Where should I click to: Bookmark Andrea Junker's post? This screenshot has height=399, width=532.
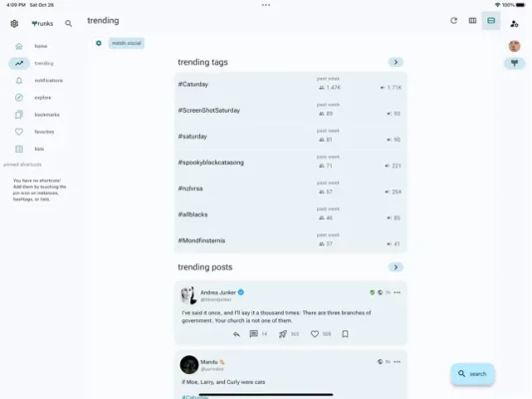345,334
